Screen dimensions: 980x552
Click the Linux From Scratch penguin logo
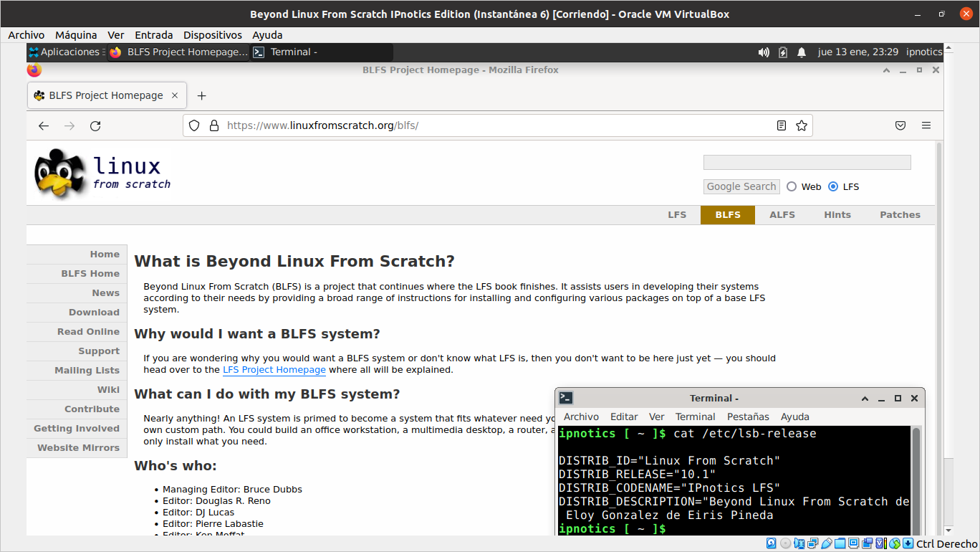[x=102, y=174]
